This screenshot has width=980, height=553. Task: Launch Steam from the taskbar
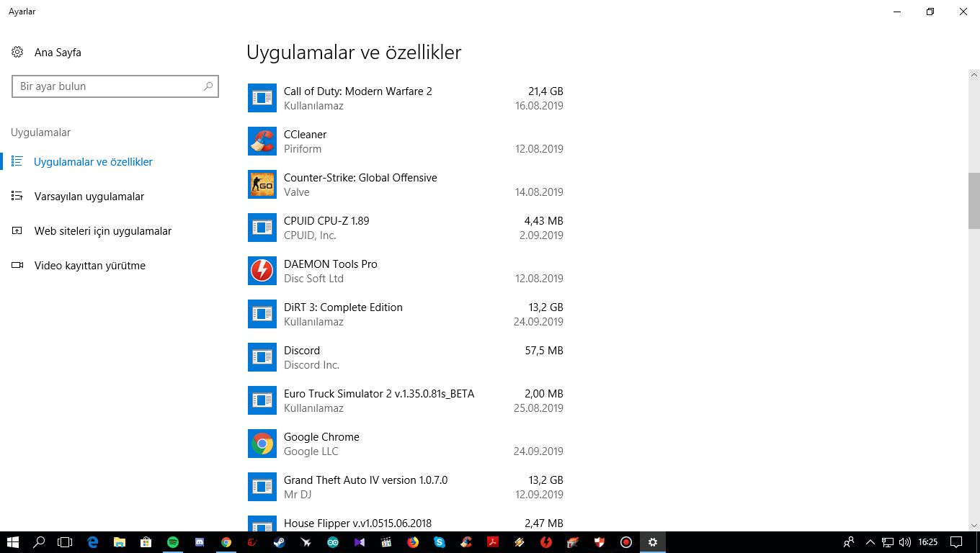point(280,542)
